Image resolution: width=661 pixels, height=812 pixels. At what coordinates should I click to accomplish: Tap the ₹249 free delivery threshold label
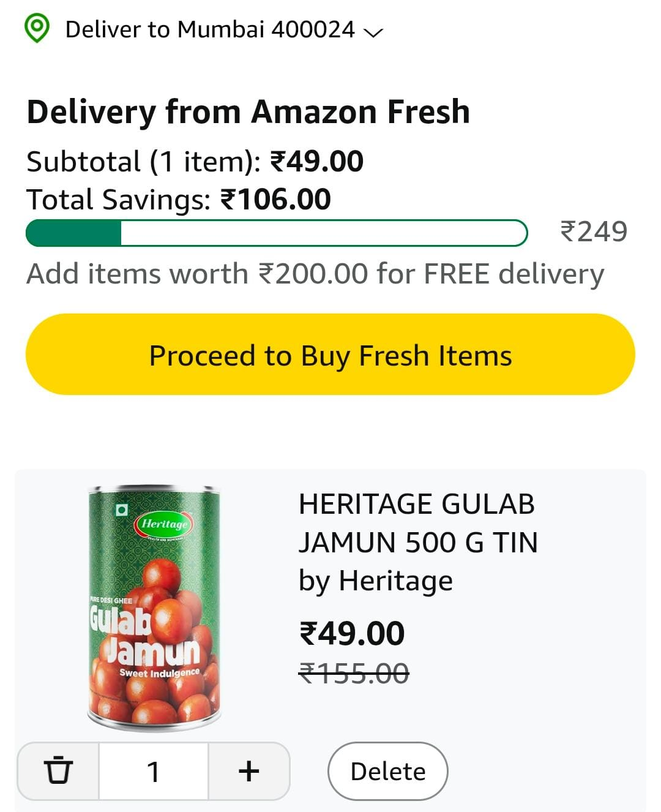pos(593,231)
